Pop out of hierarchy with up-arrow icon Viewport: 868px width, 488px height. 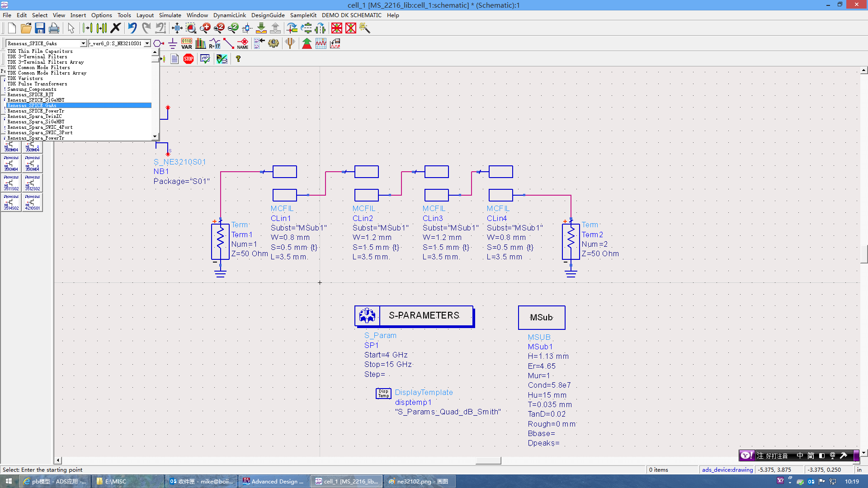pos(275,28)
